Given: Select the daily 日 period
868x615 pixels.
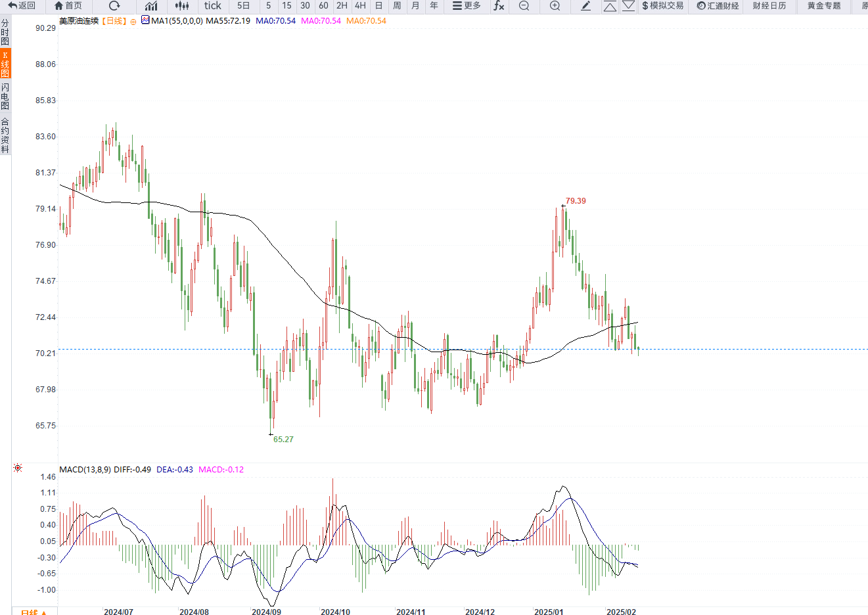Looking at the screenshot, I should 379,6.
